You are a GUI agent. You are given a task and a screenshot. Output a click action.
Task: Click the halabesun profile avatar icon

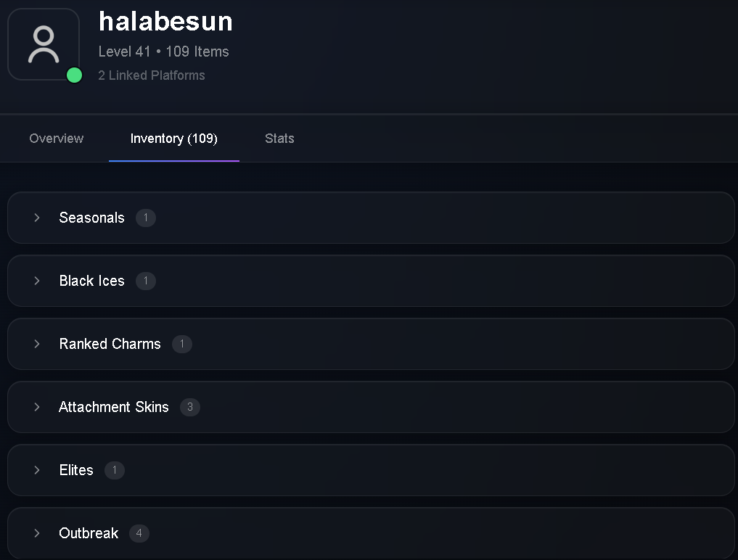point(44,44)
